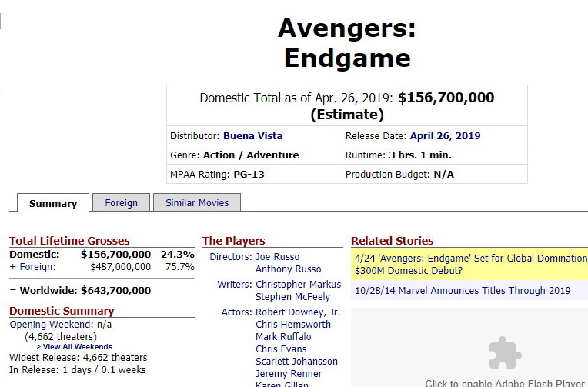
Task: Open Scarlett Johansson's page
Action: 296,362
